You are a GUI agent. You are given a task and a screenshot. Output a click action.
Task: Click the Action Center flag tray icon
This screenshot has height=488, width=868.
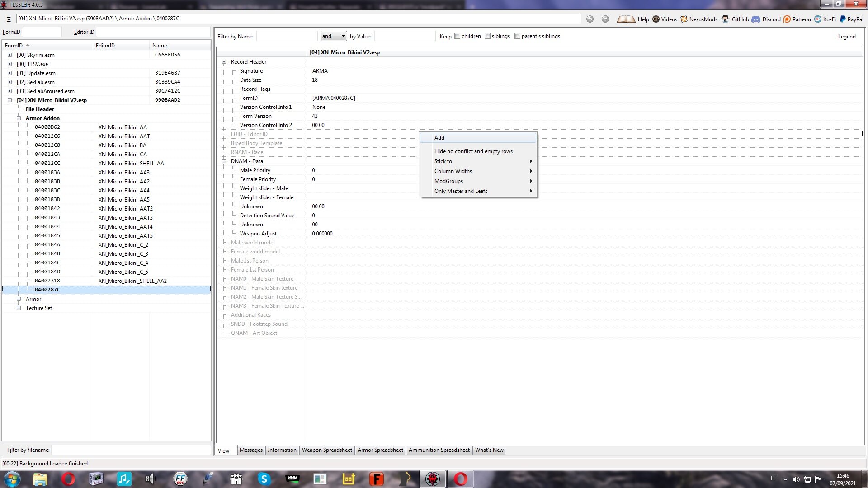[818, 479]
